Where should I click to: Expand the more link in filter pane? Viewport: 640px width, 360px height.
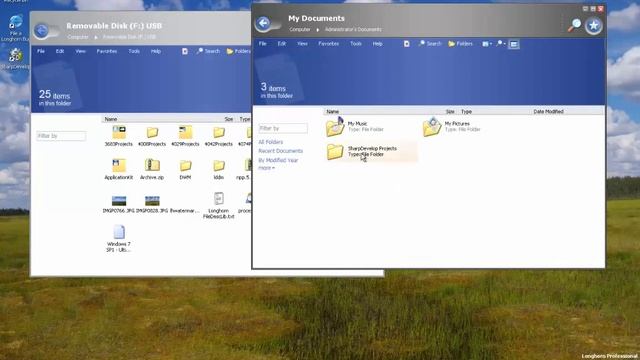pyautogui.click(x=266, y=168)
